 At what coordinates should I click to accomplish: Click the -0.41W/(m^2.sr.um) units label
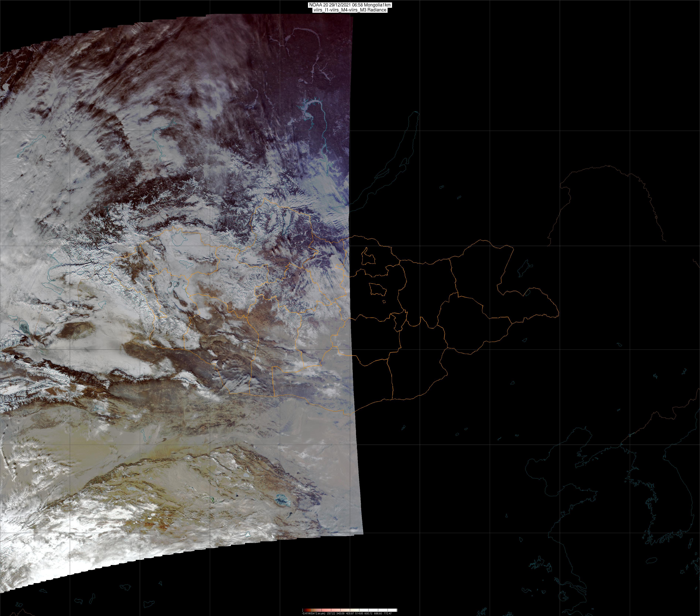click(x=313, y=614)
